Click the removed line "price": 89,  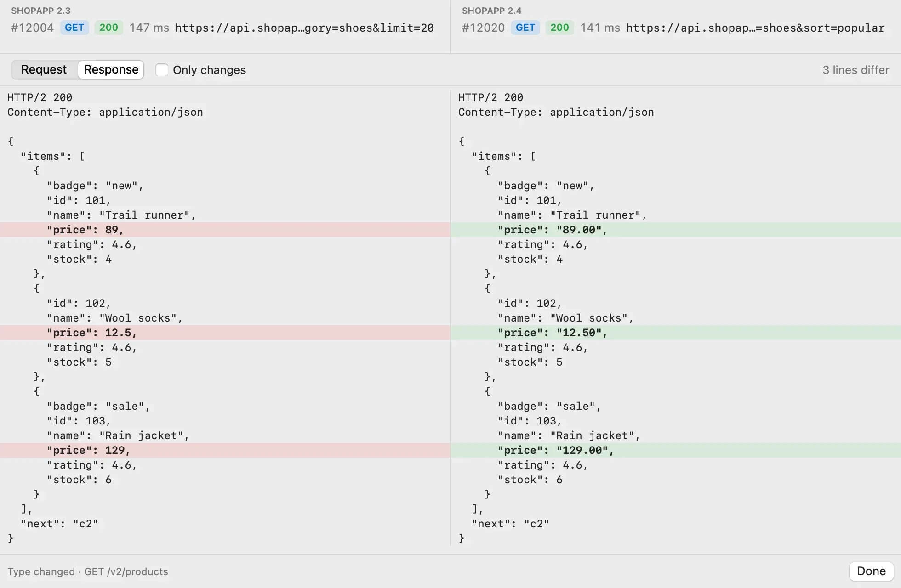click(225, 230)
